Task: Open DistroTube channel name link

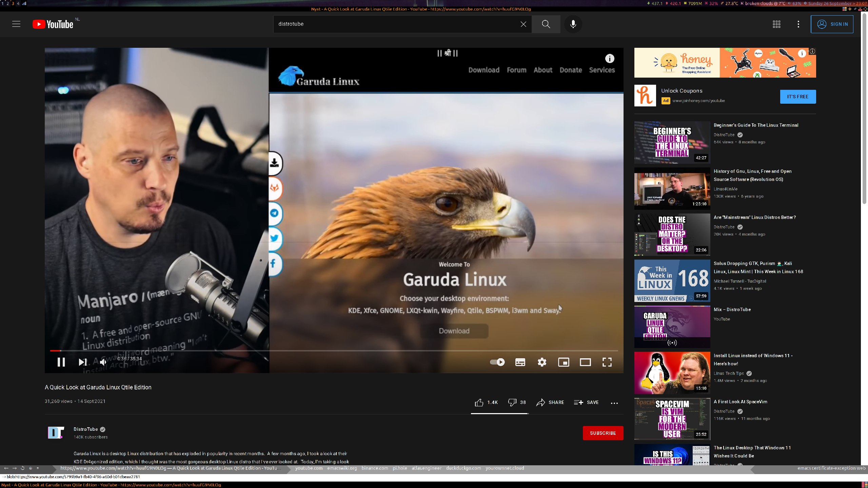Action: coord(86,429)
